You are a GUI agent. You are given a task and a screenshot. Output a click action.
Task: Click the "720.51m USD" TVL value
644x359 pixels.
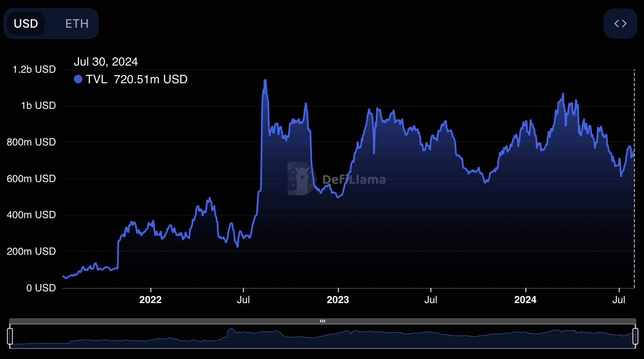150,79
